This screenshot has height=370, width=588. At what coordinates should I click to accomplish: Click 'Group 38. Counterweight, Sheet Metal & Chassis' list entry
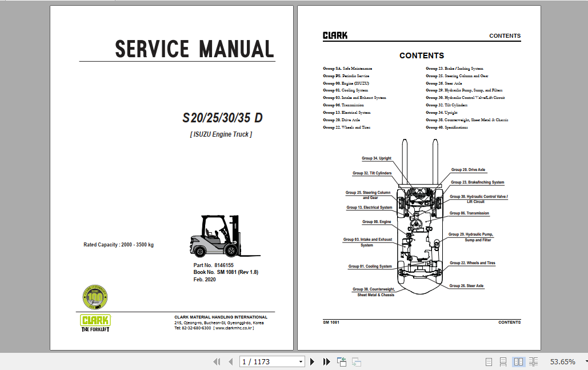point(467,120)
